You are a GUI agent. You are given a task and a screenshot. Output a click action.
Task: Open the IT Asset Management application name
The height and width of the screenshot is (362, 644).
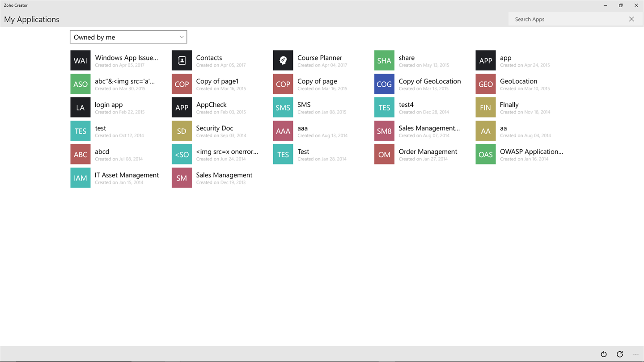click(x=127, y=175)
